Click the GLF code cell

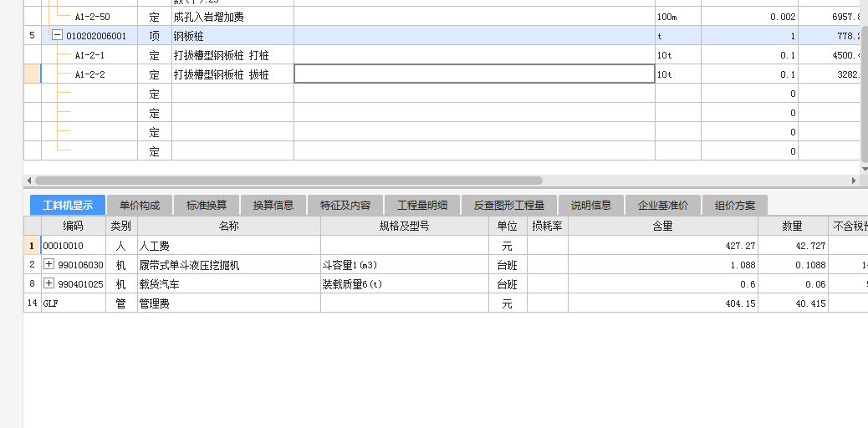[x=73, y=303]
